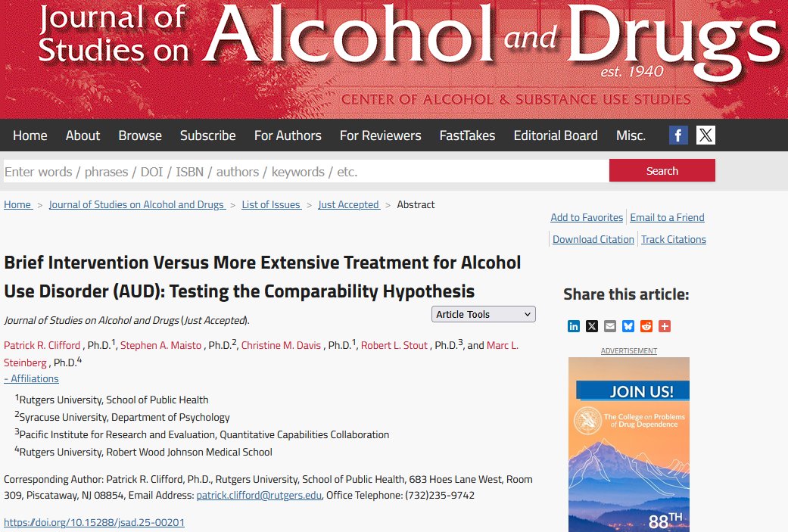Image resolution: width=788 pixels, height=532 pixels.
Task: Open Editorial Board page
Action: [x=556, y=135]
